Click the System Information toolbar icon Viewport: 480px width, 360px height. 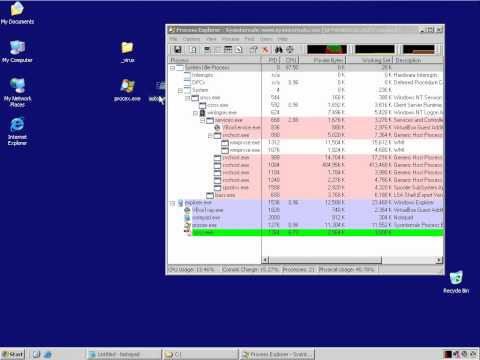(207, 50)
